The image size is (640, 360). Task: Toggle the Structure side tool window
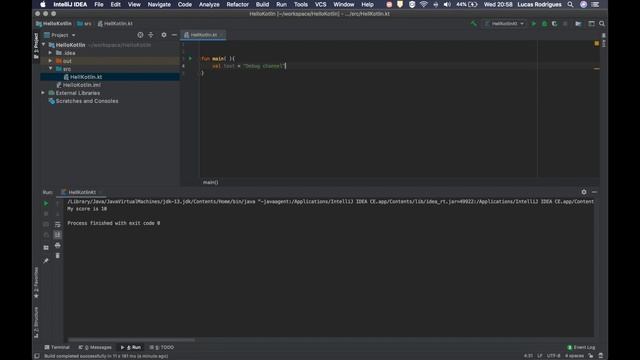click(x=36, y=322)
